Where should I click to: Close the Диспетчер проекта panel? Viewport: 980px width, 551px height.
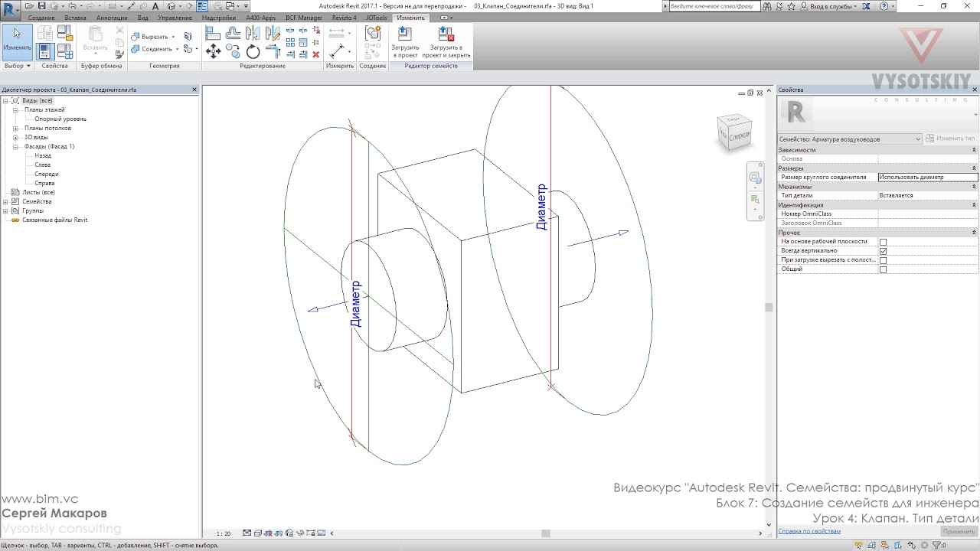194,90
